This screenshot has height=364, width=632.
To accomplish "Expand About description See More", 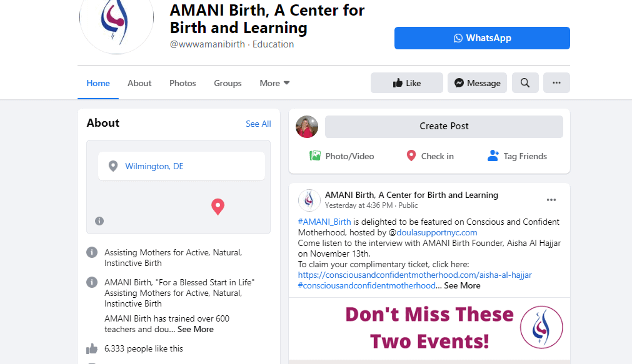I will click(196, 330).
